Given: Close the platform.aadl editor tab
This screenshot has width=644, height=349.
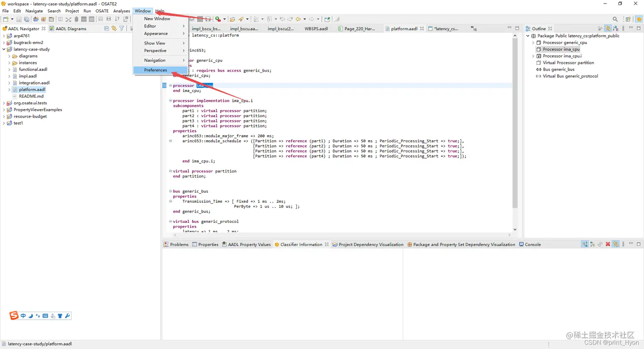Looking at the screenshot, I should (422, 29).
